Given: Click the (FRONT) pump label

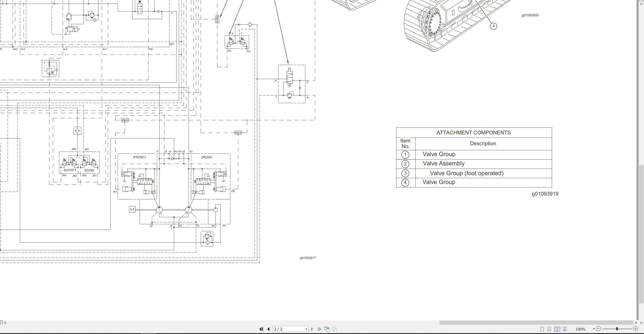Looking at the screenshot, I should pyautogui.click(x=139, y=157).
